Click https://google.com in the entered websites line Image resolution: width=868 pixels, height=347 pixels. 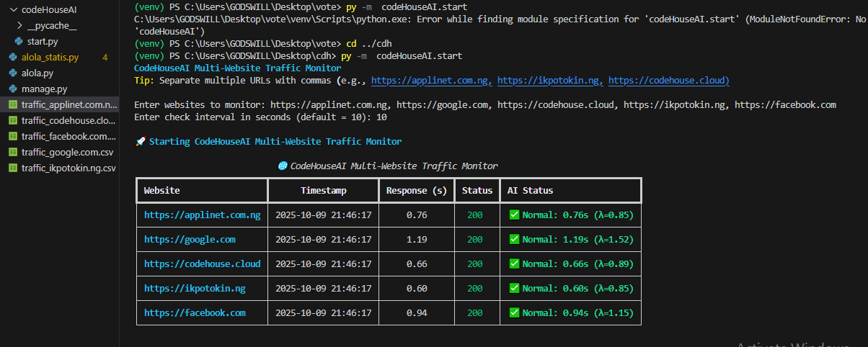(441, 104)
